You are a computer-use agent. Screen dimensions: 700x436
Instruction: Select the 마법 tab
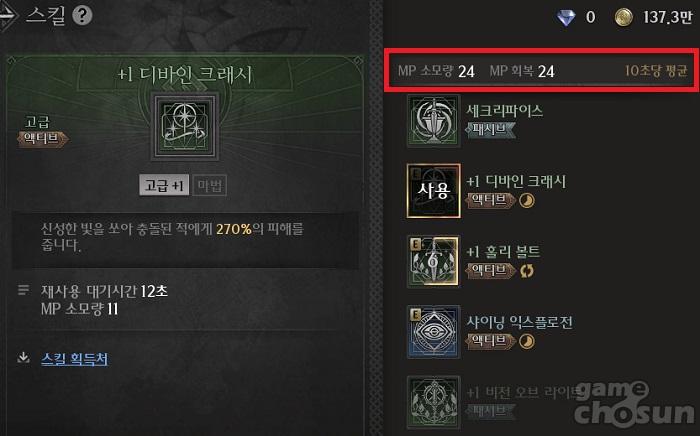point(209,185)
